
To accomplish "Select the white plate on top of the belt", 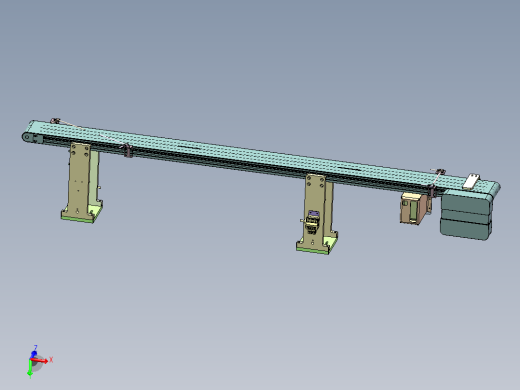I will coord(471,182).
